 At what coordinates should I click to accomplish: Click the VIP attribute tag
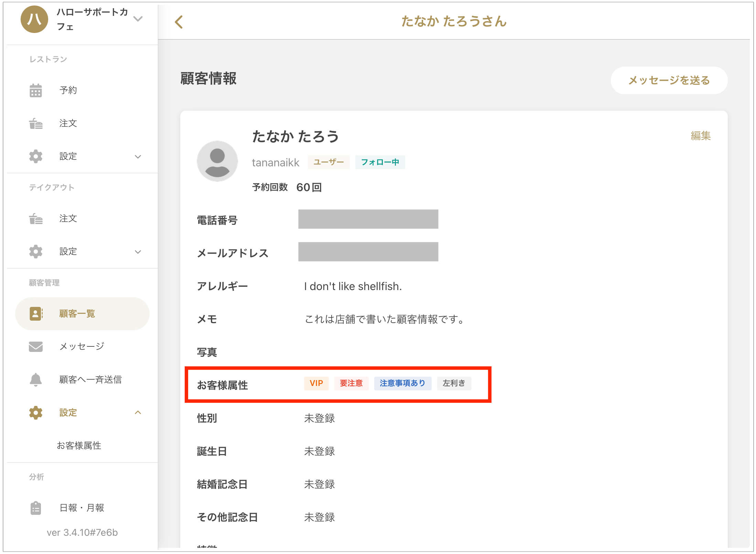316,383
